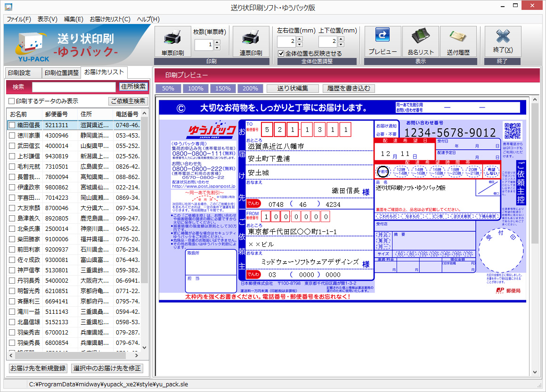Viewport: 546px width, 392px height.
Task: Open the ヘルプ(H) menu
Action: [148, 19]
